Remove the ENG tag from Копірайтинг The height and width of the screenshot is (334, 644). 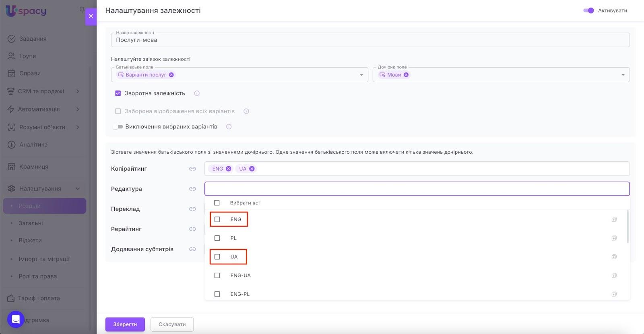coord(229,169)
